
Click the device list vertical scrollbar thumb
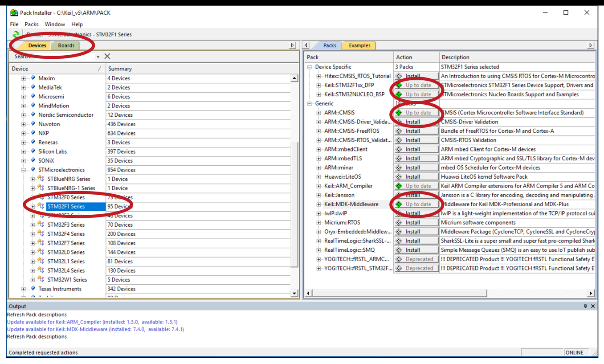(x=294, y=204)
